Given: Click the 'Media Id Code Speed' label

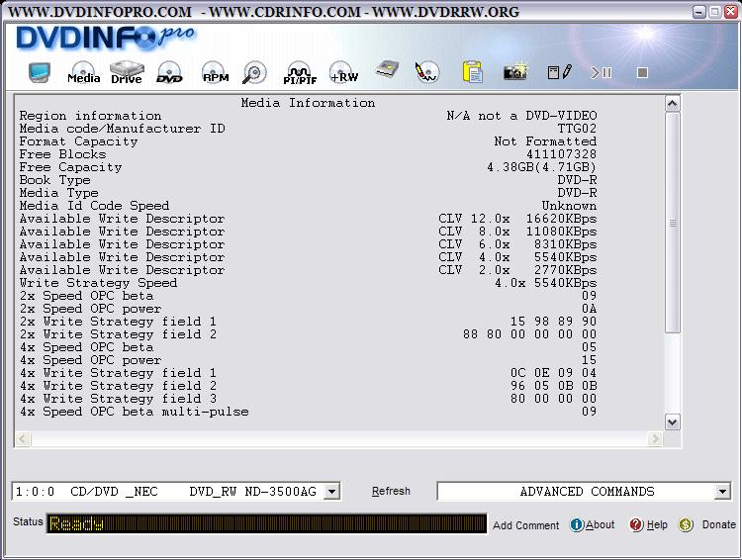Looking at the screenshot, I should [94, 206].
